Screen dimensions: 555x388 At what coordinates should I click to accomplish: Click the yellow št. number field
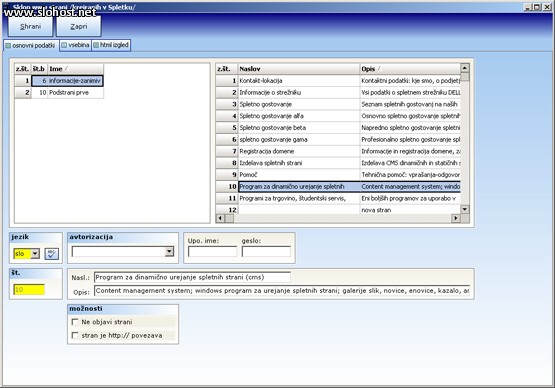[x=29, y=290]
